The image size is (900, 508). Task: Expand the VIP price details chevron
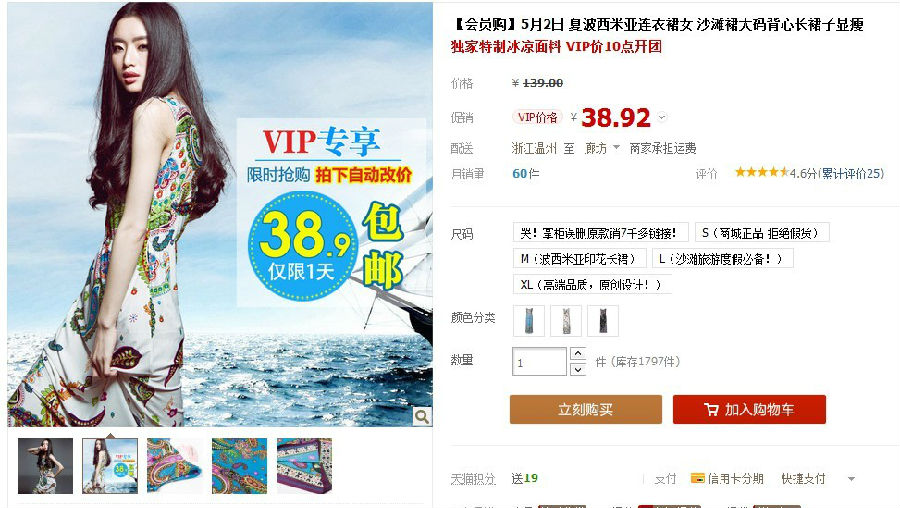click(662, 117)
